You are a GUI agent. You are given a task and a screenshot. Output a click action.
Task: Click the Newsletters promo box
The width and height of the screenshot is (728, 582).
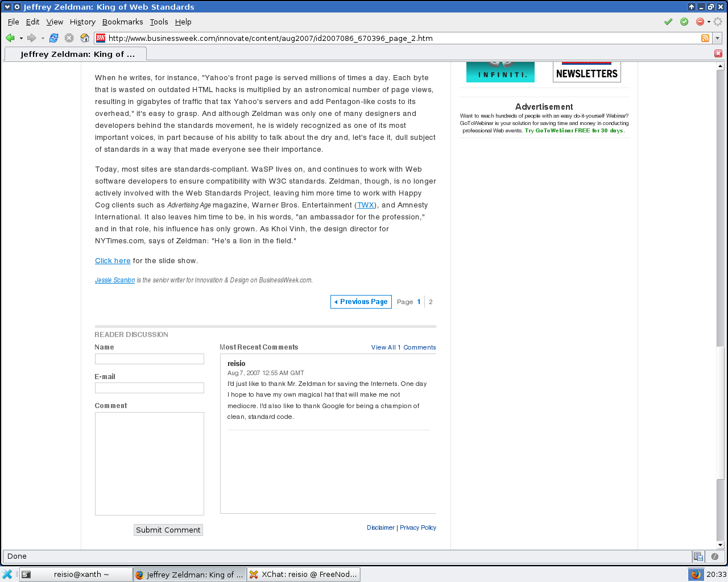pos(587,72)
